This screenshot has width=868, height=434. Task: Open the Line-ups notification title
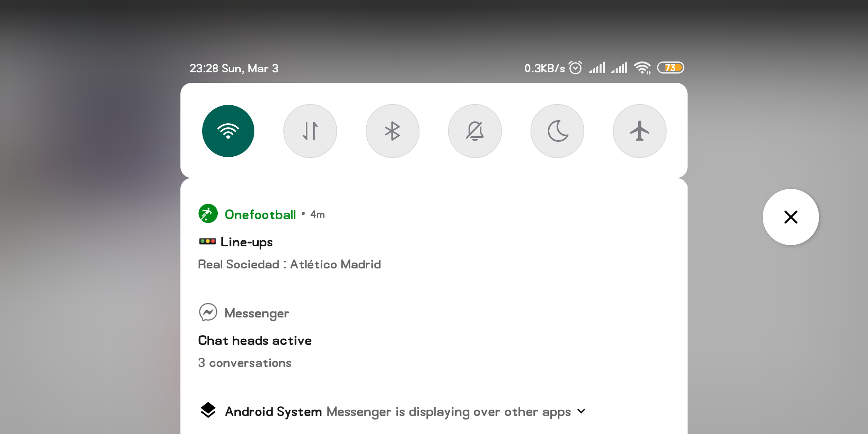247,242
